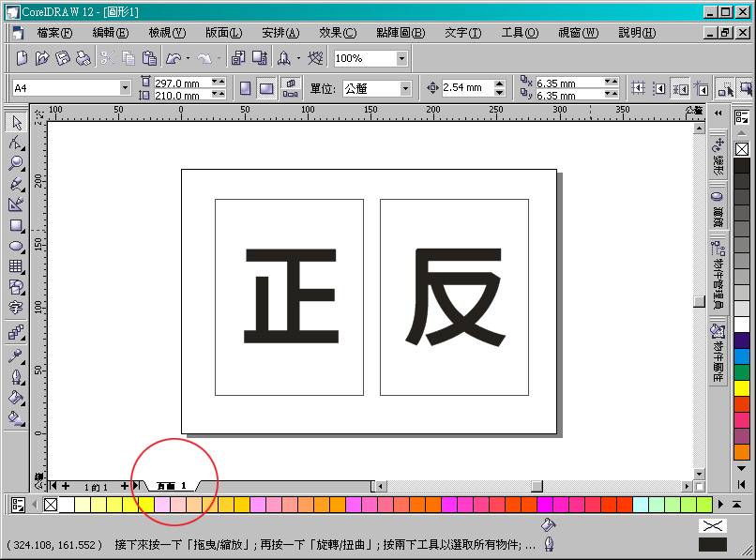
Task: Click the Undo arrow icon
Action: pos(174,58)
